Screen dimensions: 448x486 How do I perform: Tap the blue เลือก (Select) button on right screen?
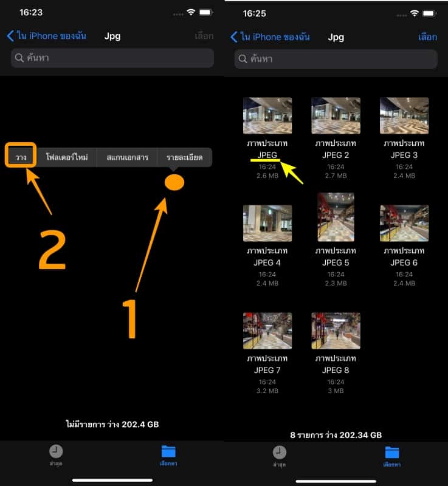[427, 37]
